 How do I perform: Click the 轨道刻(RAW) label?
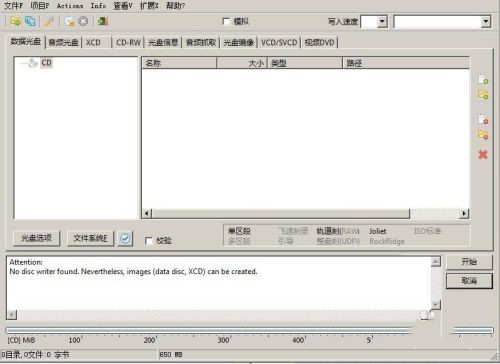tap(338, 231)
